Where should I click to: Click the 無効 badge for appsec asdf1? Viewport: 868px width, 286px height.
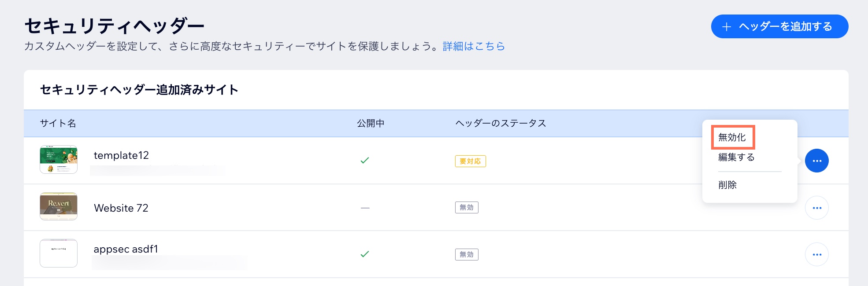(x=467, y=254)
